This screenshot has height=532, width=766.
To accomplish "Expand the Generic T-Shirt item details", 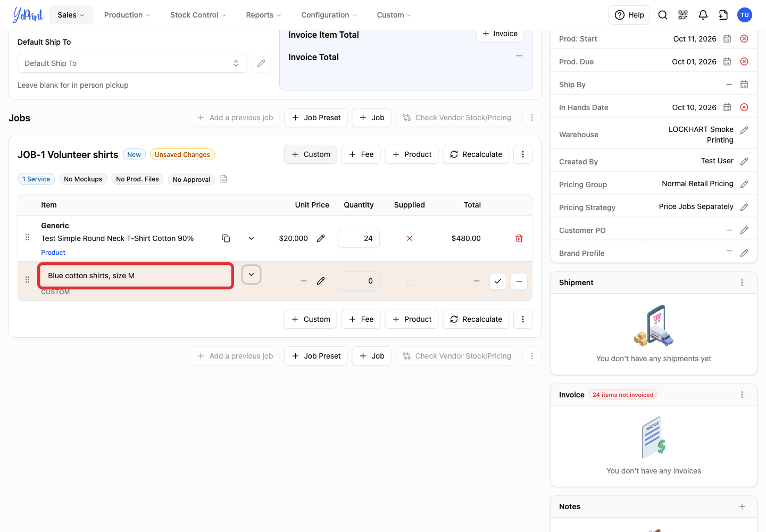I will [x=251, y=238].
